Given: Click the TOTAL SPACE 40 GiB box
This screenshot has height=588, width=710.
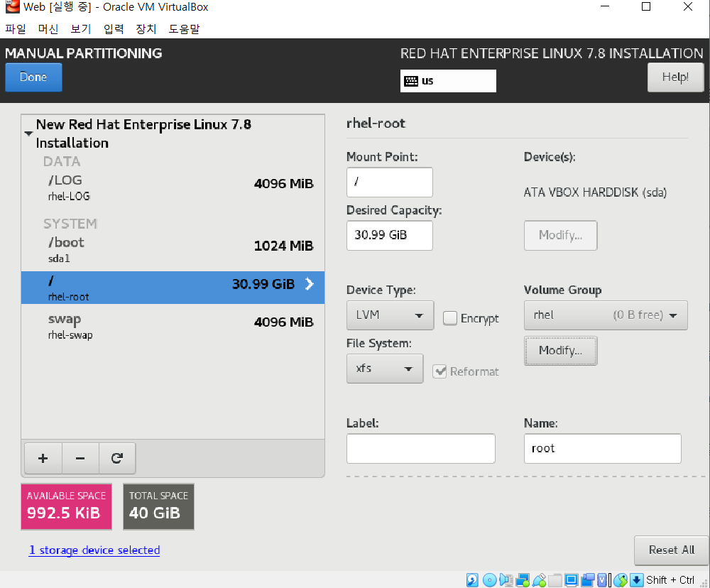Looking at the screenshot, I should coord(158,506).
